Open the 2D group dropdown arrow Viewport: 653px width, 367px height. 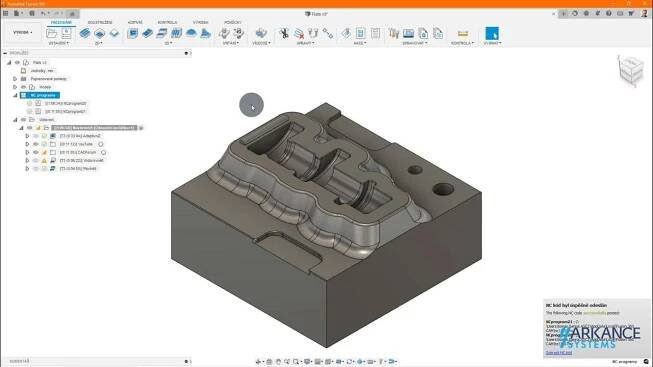point(99,43)
